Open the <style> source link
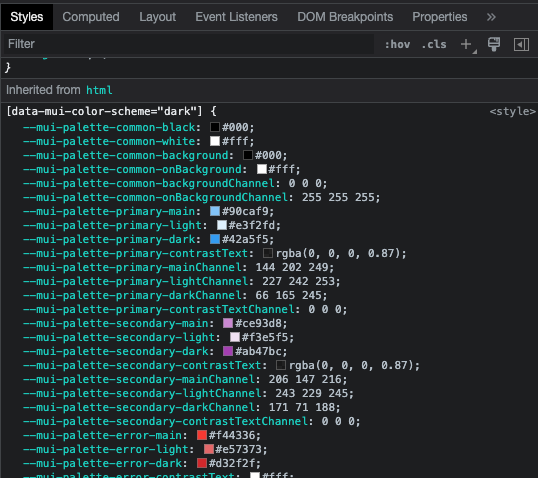538x478 pixels. tap(513, 111)
